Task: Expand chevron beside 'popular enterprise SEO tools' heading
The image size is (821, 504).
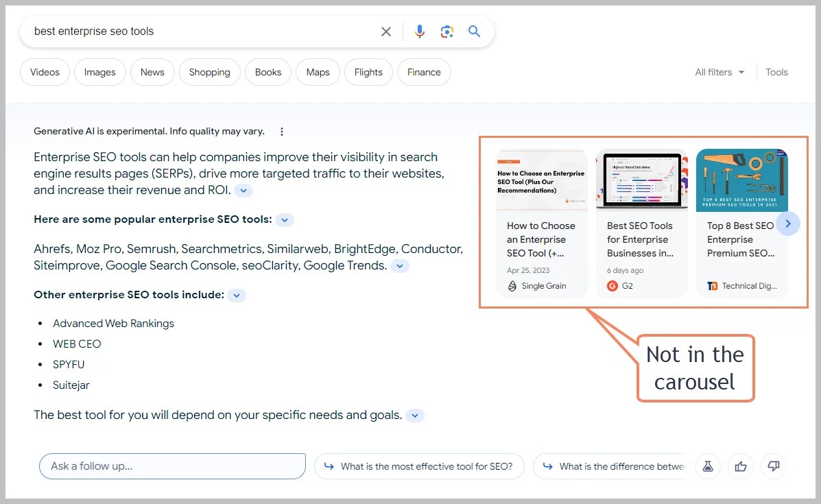Action: [285, 220]
